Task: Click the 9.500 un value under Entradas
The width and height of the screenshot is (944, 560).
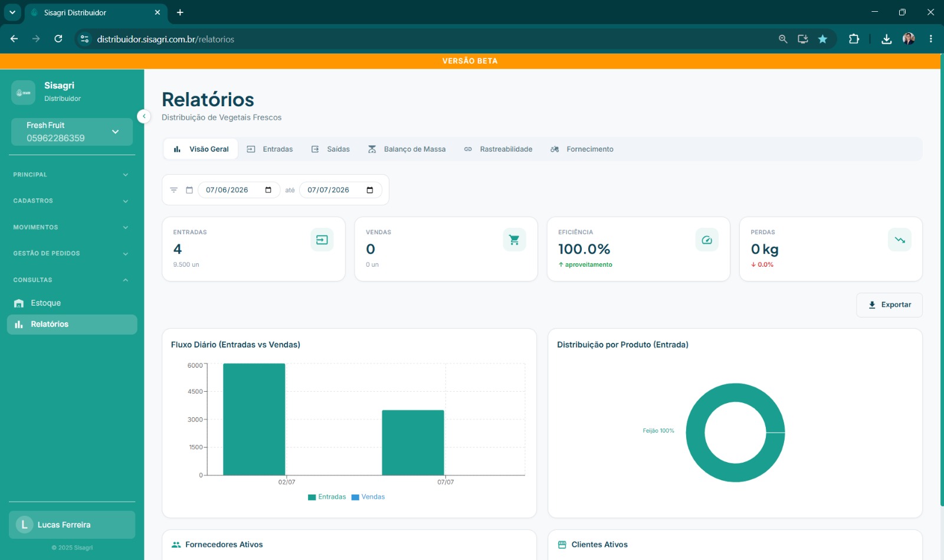Action: [186, 265]
